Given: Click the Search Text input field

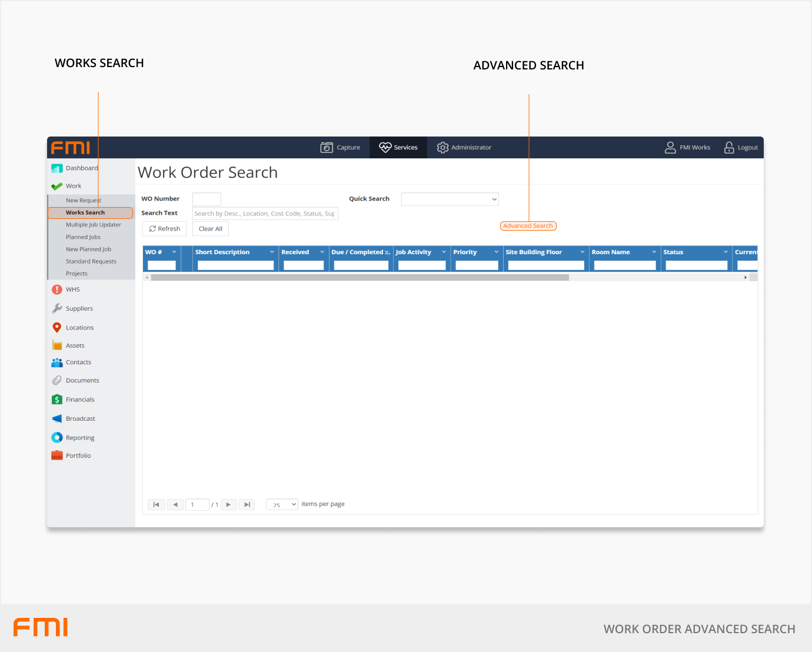Looking at the screenshot, I should click(265, 214).
